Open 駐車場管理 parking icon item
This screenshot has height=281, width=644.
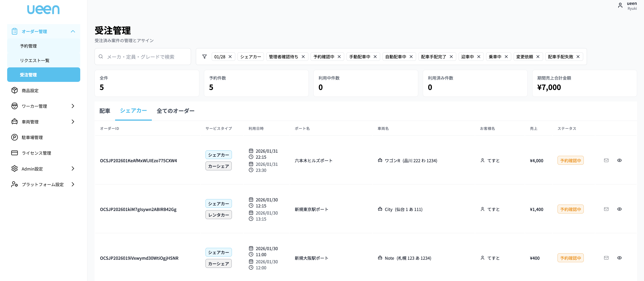[x=32, y=137]
